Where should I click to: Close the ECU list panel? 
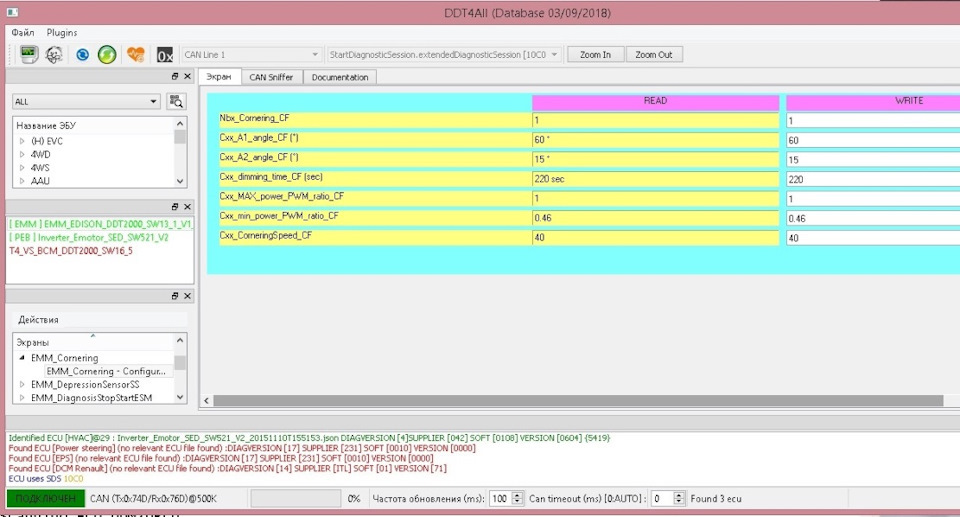[x=187, y=77]
